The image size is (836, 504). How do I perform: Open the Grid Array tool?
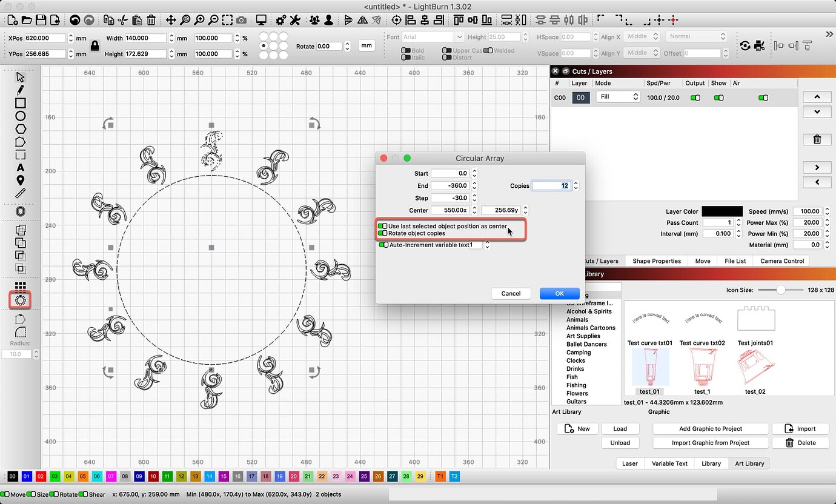click(x=20, y=285)
